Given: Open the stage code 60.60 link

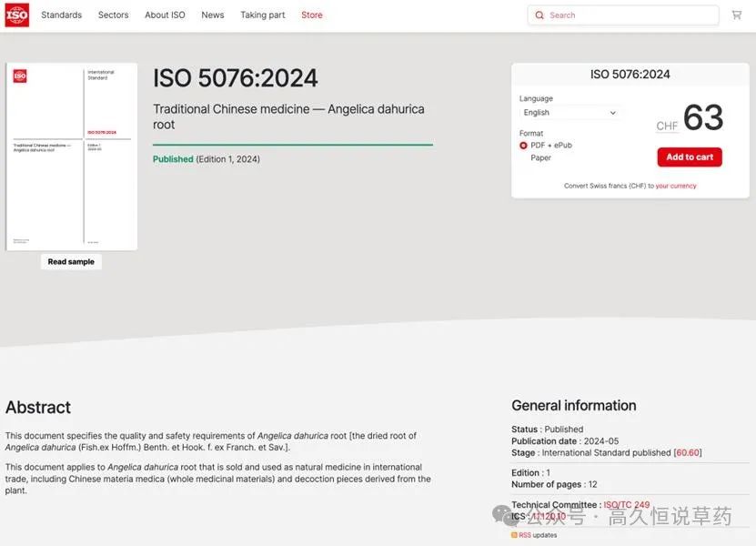Looking at the screenshot, I should (688, 453).
